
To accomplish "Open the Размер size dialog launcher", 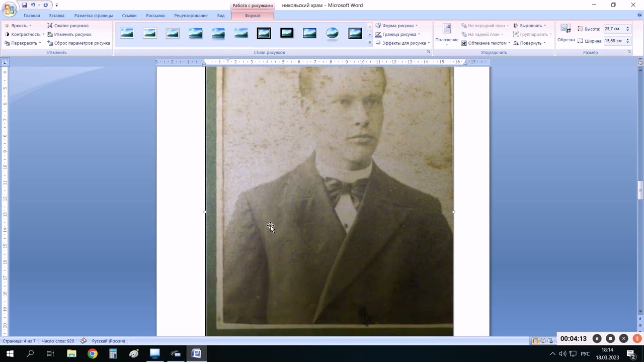I will 629,52.
